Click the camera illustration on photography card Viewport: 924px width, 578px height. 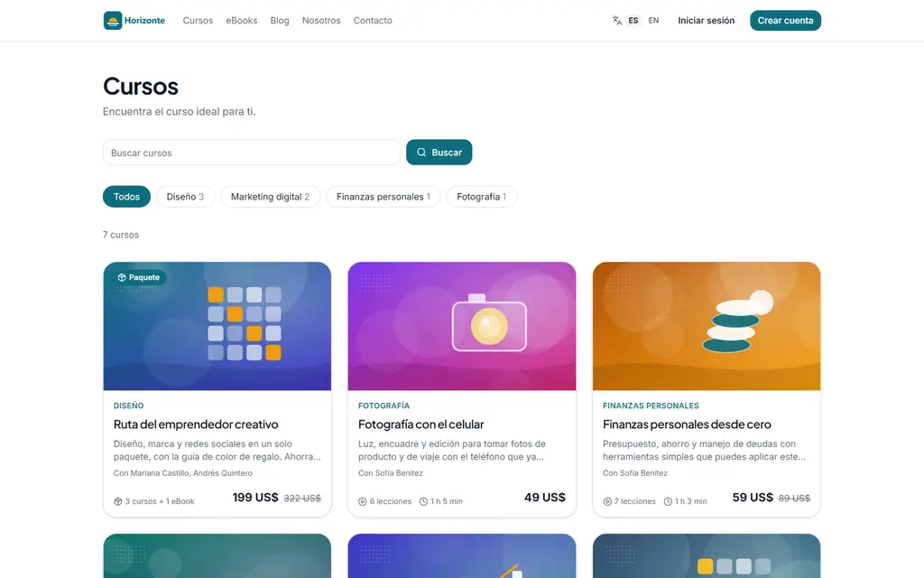coord(489,323)
